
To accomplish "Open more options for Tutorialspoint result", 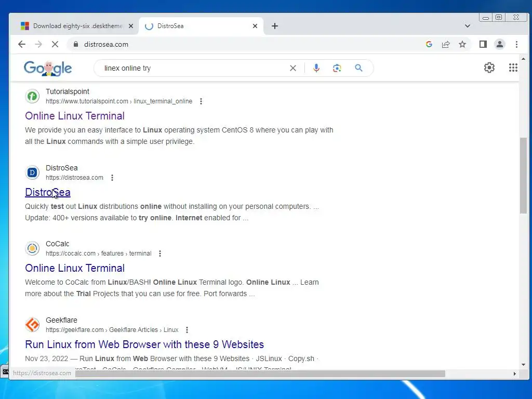I will [x=201, y=101].
